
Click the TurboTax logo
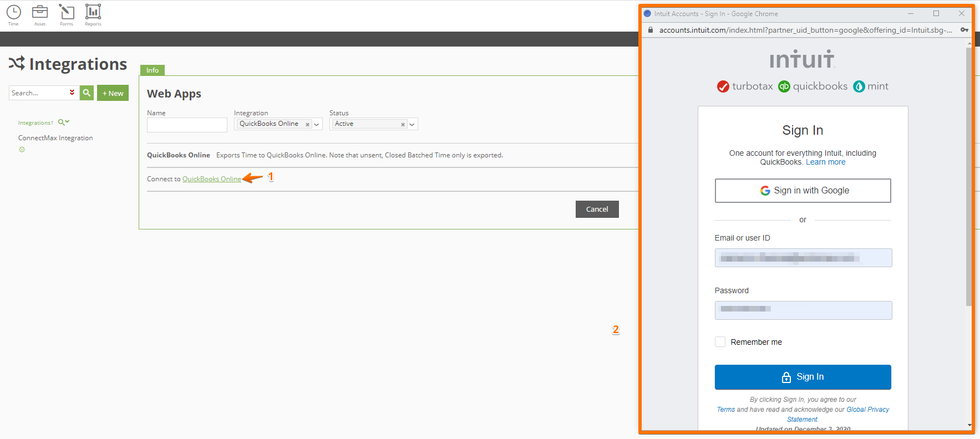coord(745,86)
